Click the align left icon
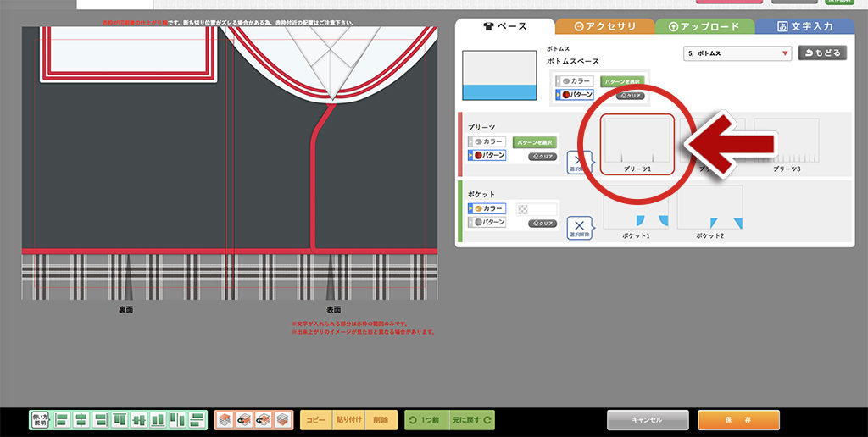 click(63, 419)
